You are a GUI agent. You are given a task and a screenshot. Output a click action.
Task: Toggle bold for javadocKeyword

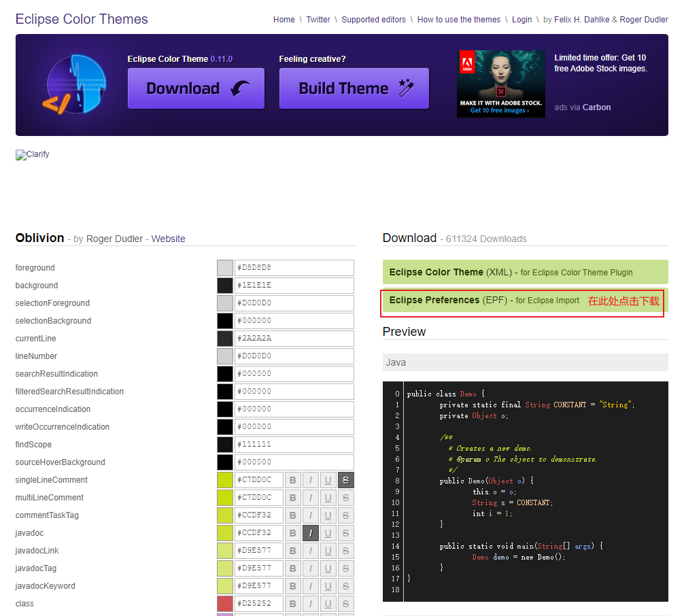tap(293, 586)
